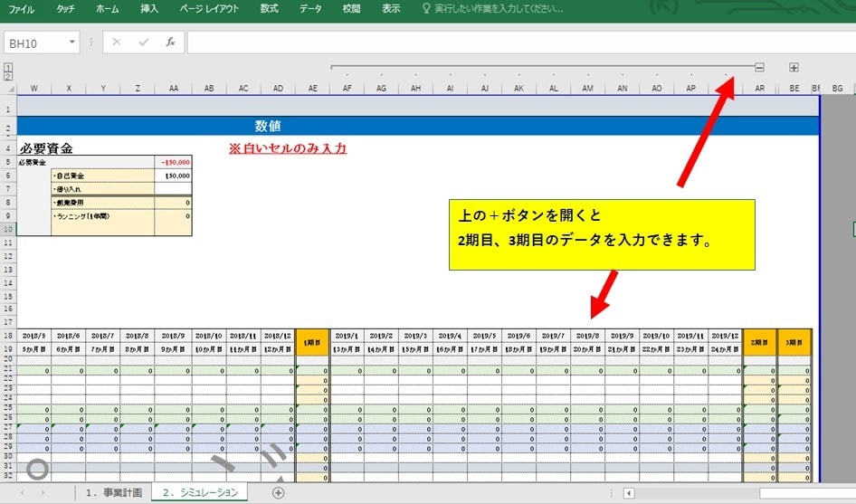The width and height of the screenshot is (856, 504).
Task: Click the 借り入れ label cell
Action: 102,189
